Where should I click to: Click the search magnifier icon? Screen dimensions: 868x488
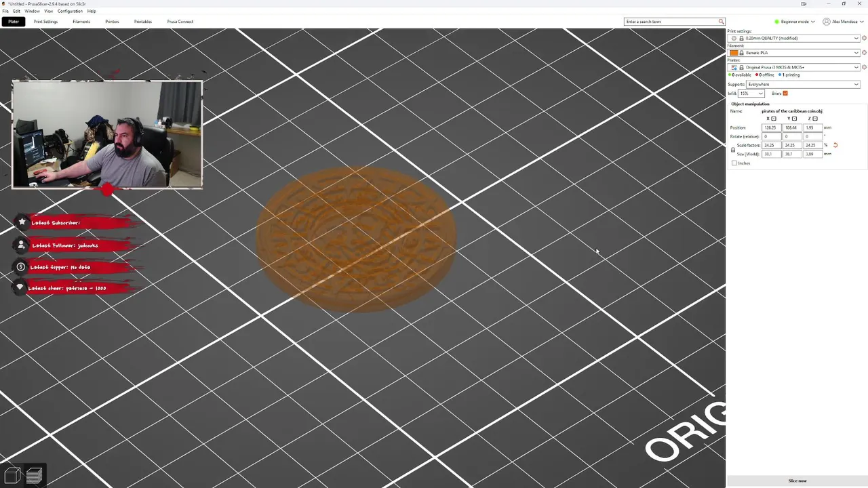click(722, 22)
